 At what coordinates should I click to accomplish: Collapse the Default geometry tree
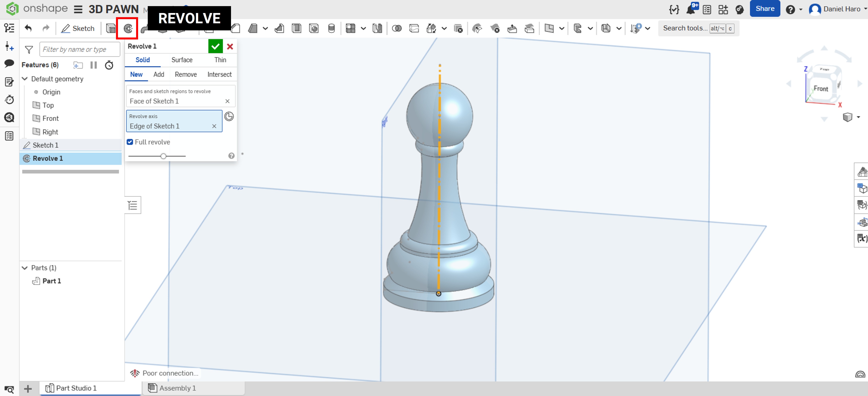[x=25, y=79]
